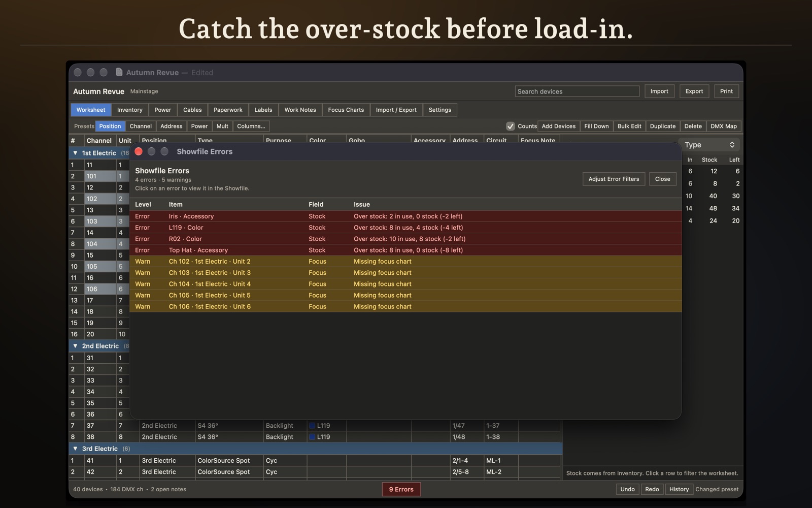This screenshot has height=508, width=812.
Task: Select the Address preset
Action: pyautogui.click(x=172, y=126)
